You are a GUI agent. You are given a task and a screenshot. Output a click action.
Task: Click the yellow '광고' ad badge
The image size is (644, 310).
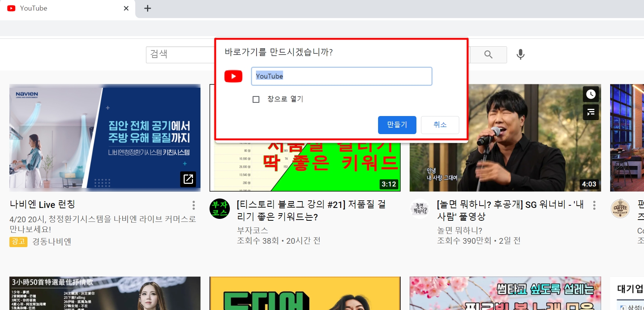(18, 241)
